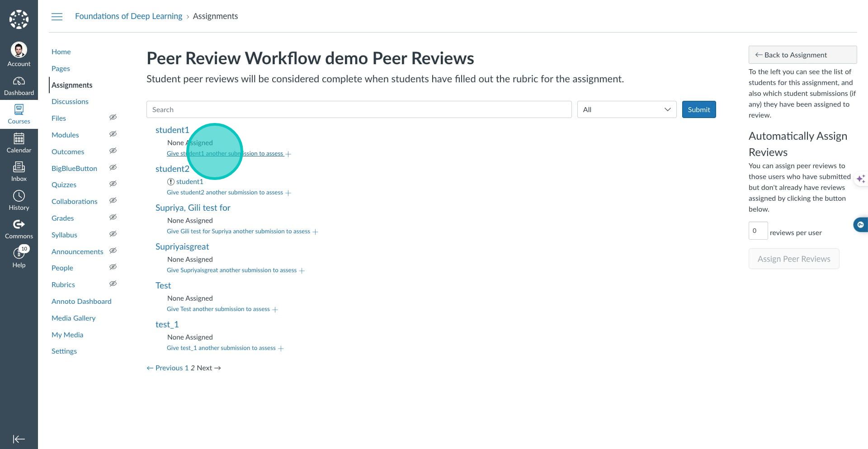
Task: Open the Canvas Dashboard icon
Action: pos(19,81)
